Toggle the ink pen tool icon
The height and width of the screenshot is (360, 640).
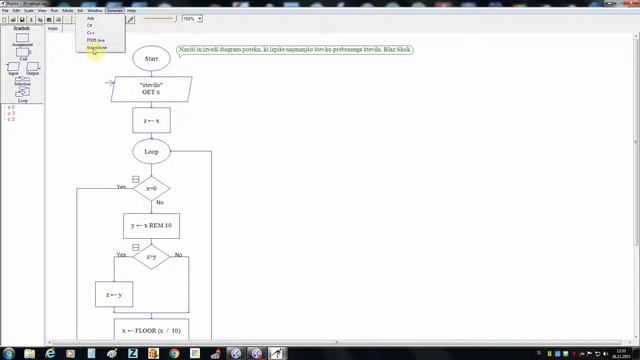(131, 19)
